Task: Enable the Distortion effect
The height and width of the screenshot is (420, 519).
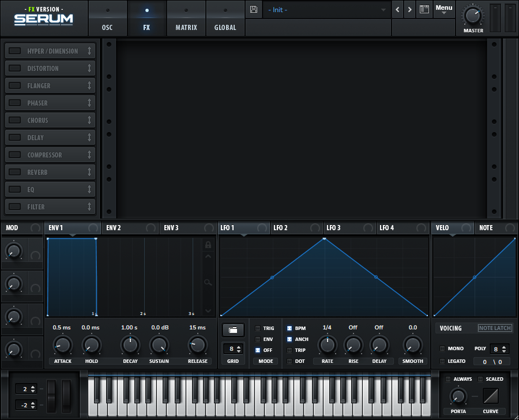Action: pyautogui.click(x=15, y=68)
